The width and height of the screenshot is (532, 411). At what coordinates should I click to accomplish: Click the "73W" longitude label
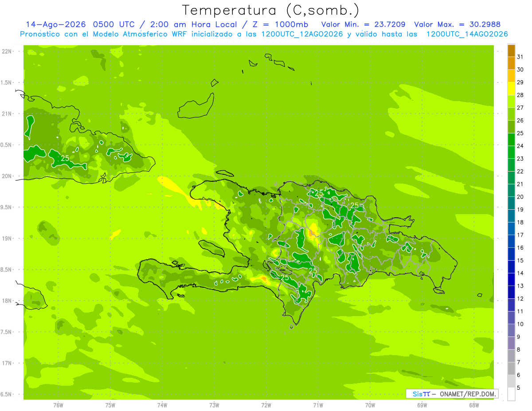(x=214, y=405)
